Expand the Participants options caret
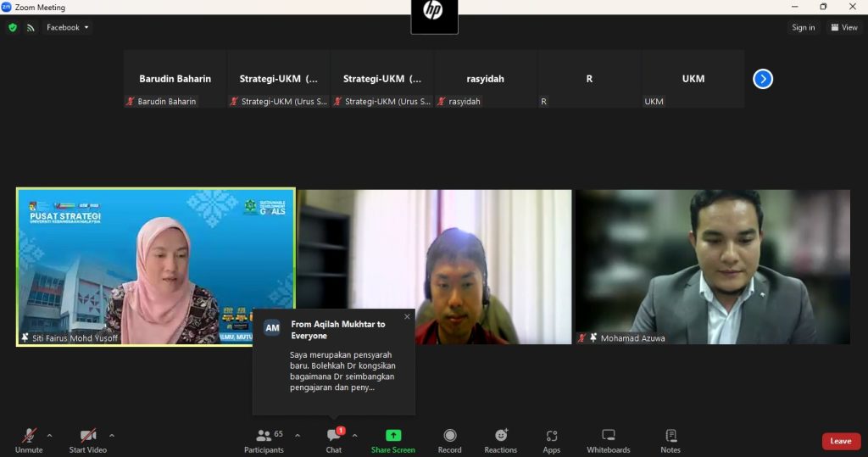Screen dimensions: 868x457 tap(297, 436)
